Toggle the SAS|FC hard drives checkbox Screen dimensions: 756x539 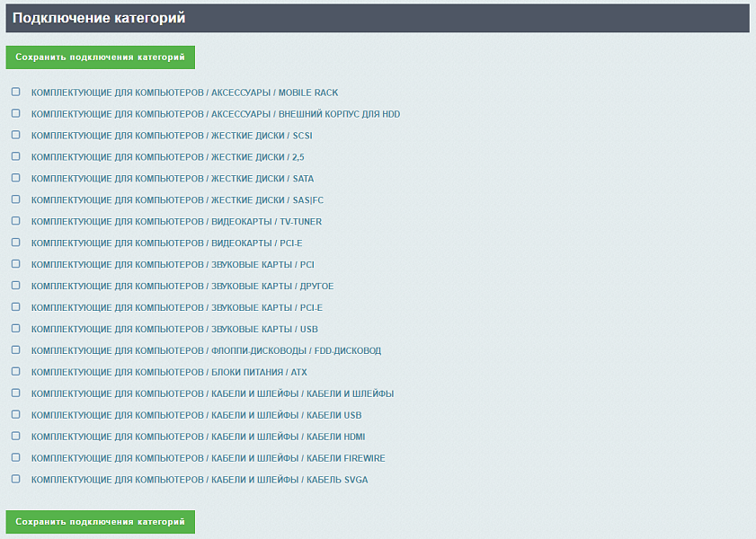(15, 199)
